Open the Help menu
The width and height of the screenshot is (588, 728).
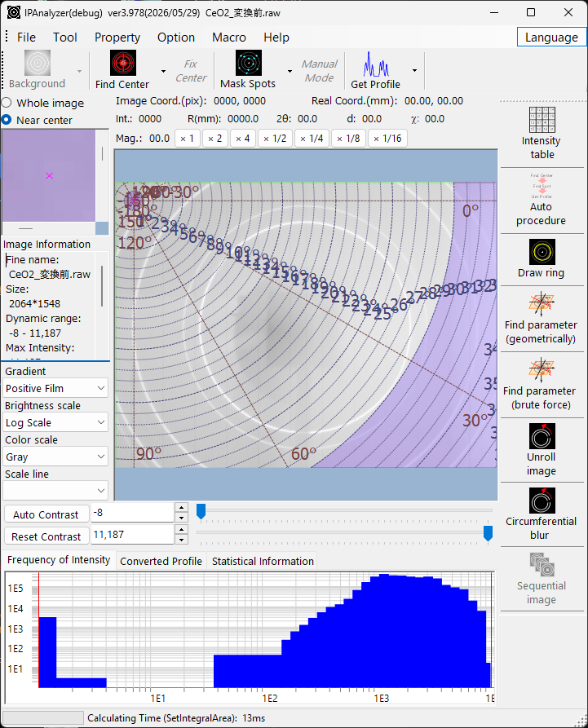pyautogui.click(x=276, y=38)
